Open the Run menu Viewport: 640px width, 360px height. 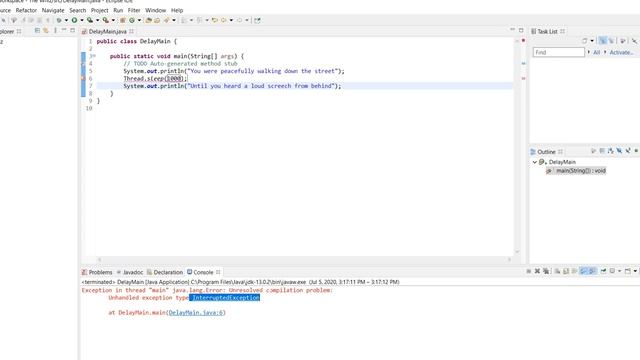coord(118,10)
